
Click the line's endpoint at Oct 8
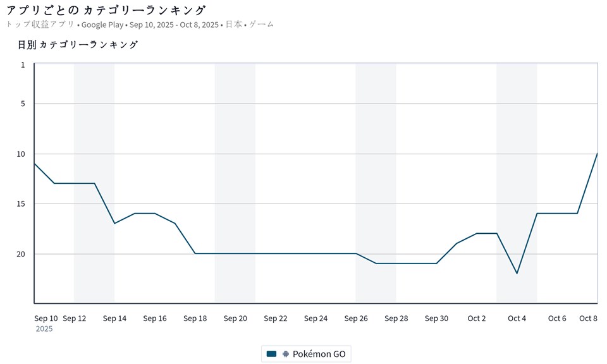[x=597, y=154]
